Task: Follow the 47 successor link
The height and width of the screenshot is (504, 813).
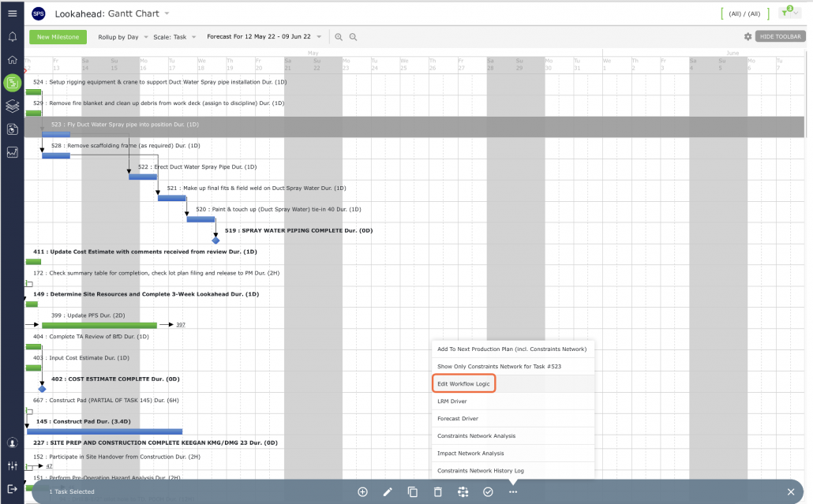Action: coord(49,466)
